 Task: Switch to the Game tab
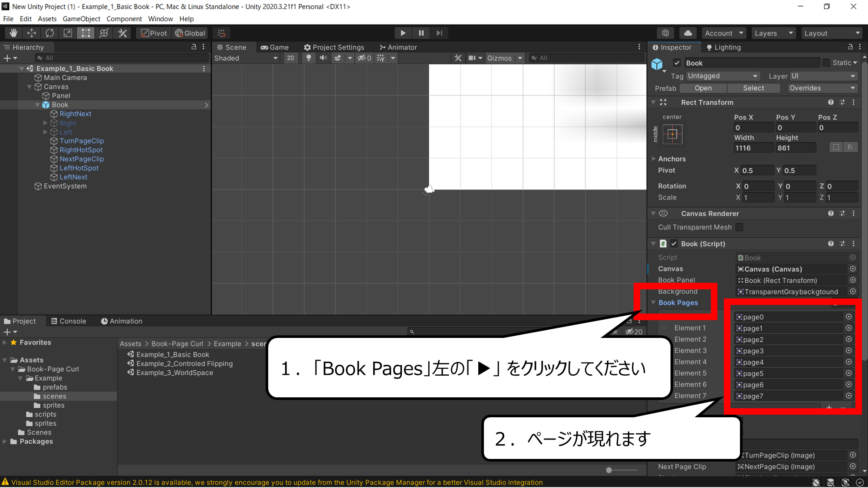click(x=275, y=47)
